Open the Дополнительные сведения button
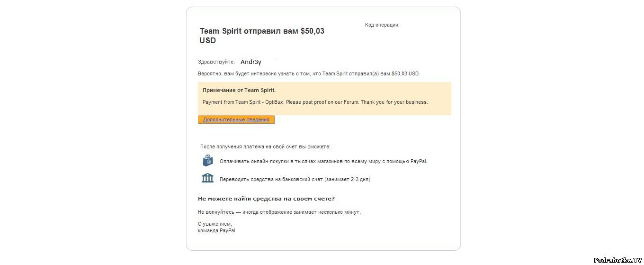 coord(236,120)
